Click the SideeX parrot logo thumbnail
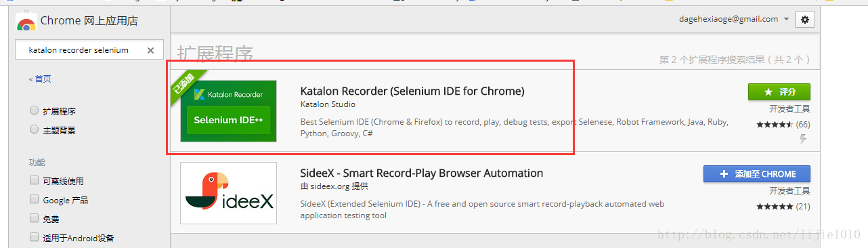The image size is (868, 248). [x=228, y=193]
